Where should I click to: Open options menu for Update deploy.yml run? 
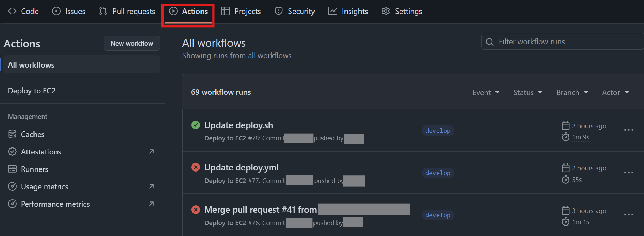(629, 173)
